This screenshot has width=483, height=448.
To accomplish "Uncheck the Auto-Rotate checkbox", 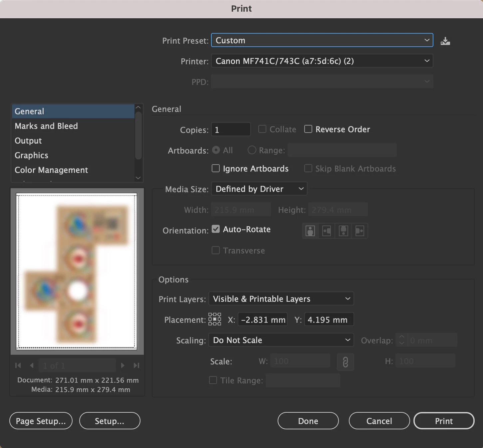I will (x=216, y=229).
